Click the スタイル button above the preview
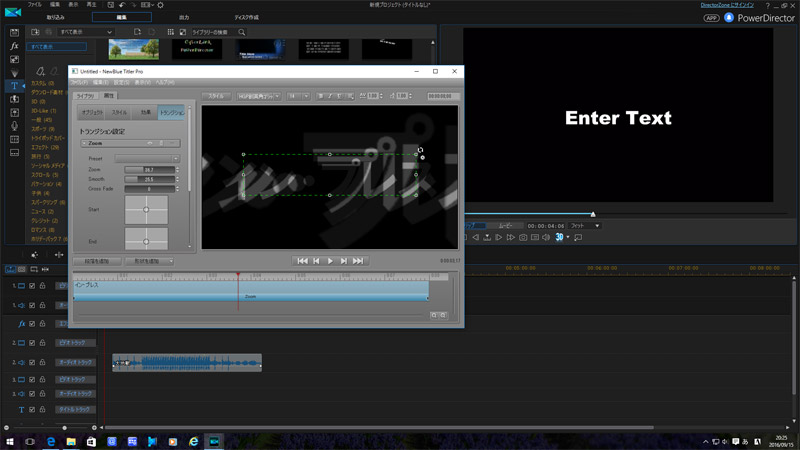Screen dimensions: 800x450 (215, 96)
